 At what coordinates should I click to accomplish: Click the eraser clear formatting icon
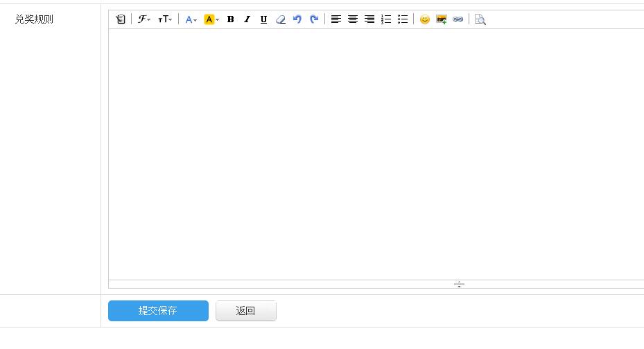point(280,19)
